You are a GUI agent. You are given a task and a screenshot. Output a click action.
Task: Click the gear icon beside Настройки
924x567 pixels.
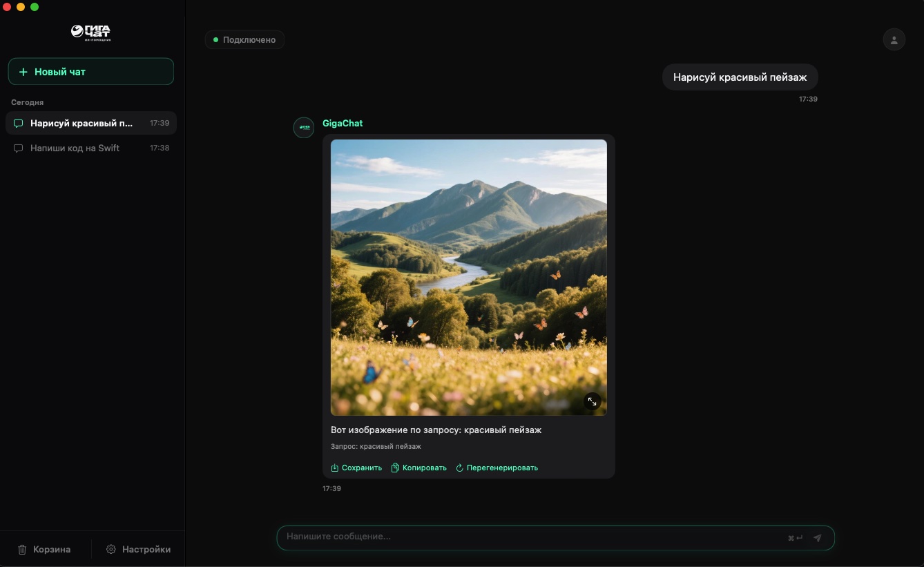pyautogui.click(x=111, y=550)
